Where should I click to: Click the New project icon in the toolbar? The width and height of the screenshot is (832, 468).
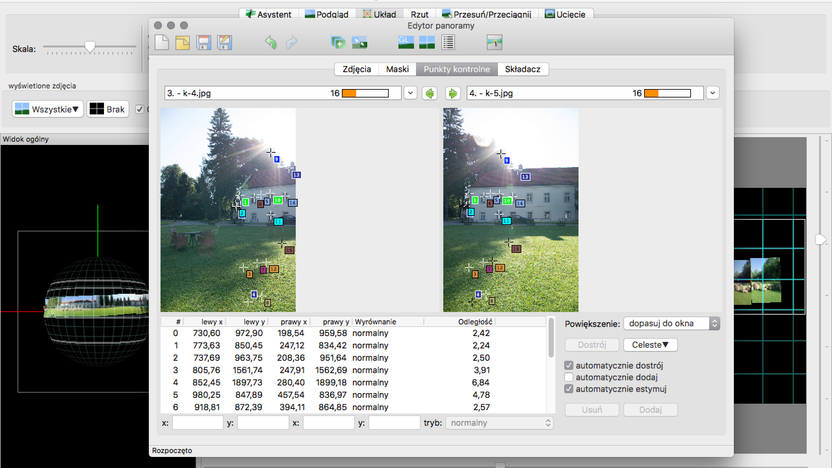point(162,42)
